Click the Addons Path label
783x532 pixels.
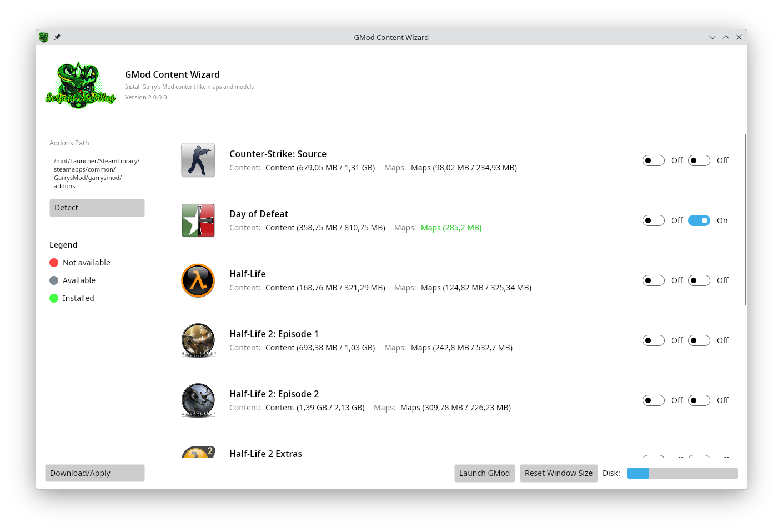(x=69, y=143)
